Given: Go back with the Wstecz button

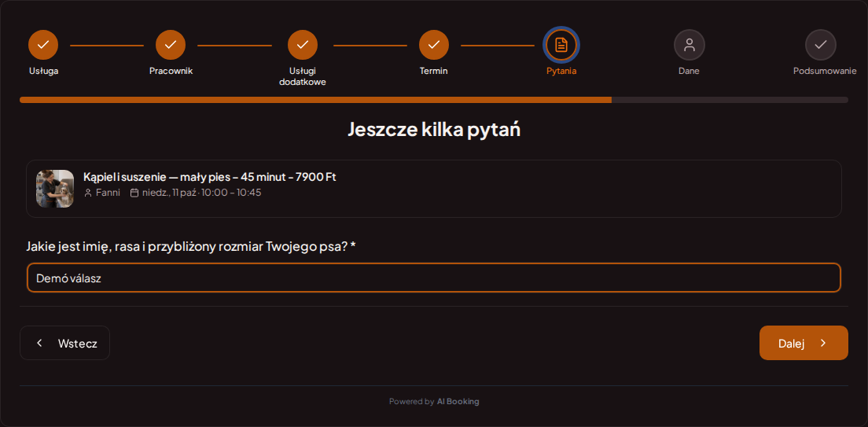Looking at the screenshot, I should [64, 343].
